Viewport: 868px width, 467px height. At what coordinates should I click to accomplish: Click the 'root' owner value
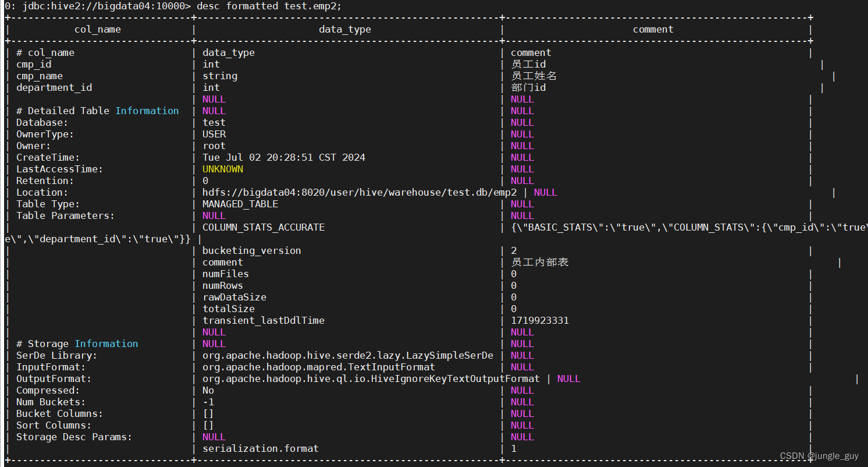214,146
